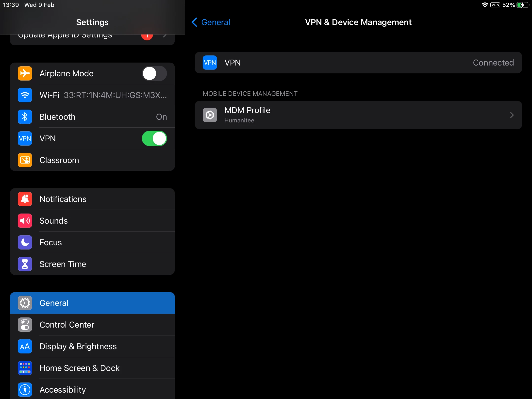Open Focus settings

tap(92, 242)
